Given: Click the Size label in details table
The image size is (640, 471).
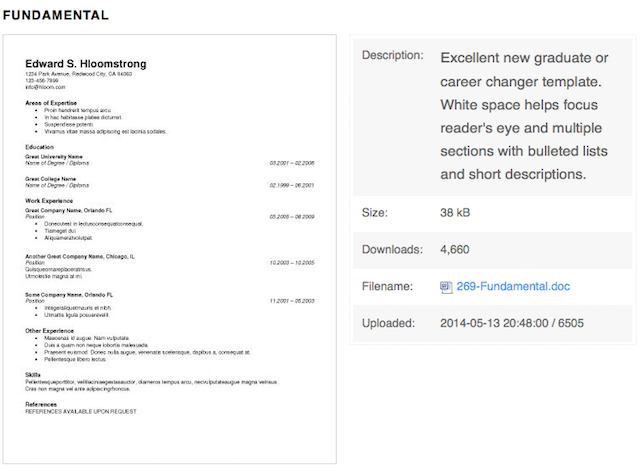Looking at the screenshot, I should 375,213.
